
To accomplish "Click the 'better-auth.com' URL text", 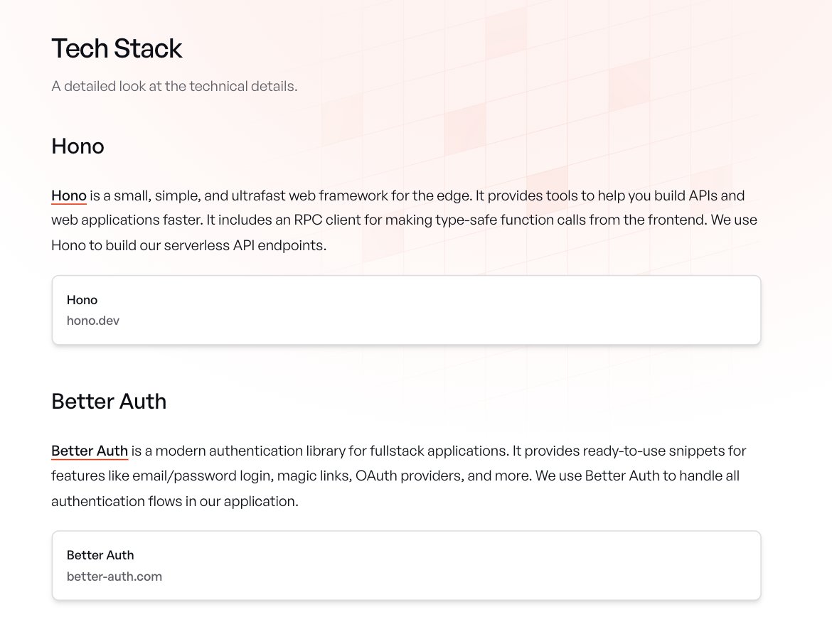I will [114, 576].
